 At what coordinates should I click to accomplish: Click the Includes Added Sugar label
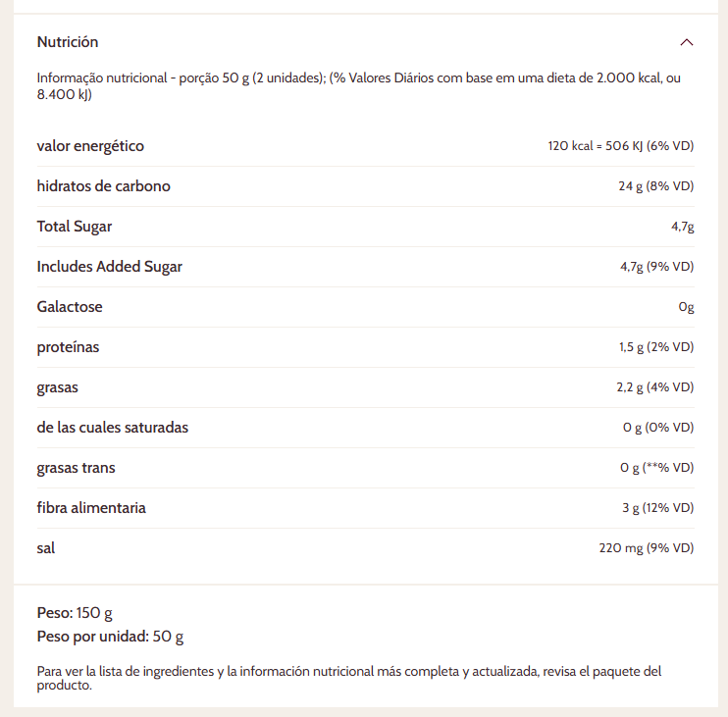tap(109, 267)
